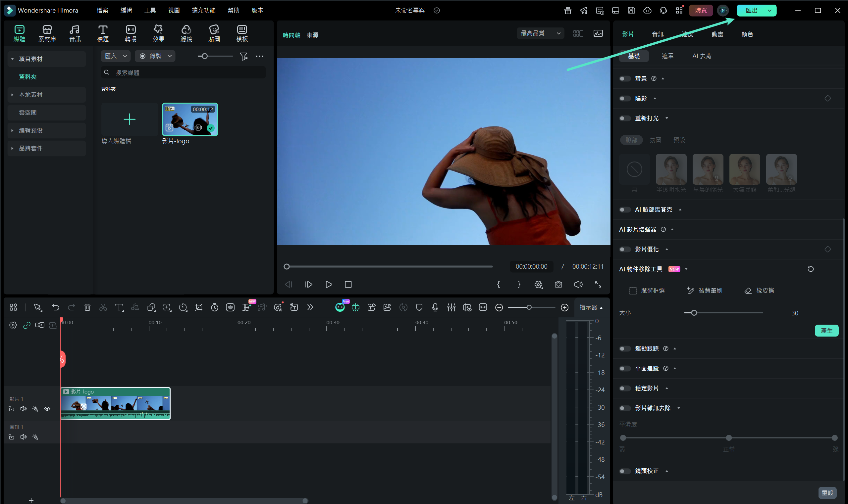The image size is (848, 504).
Task: Turn on the Stabilize Video (穩定影片) switch
Action: click(624, 388)
